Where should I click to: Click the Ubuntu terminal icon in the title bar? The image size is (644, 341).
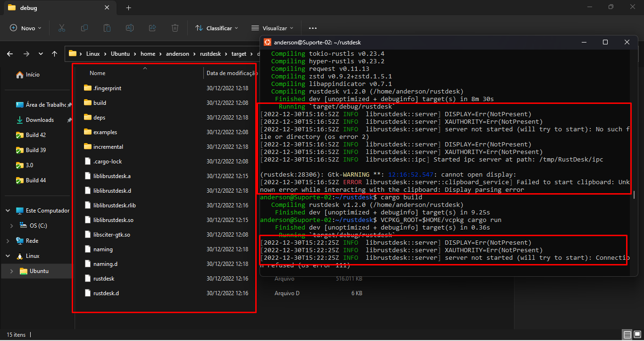point(267,42)
